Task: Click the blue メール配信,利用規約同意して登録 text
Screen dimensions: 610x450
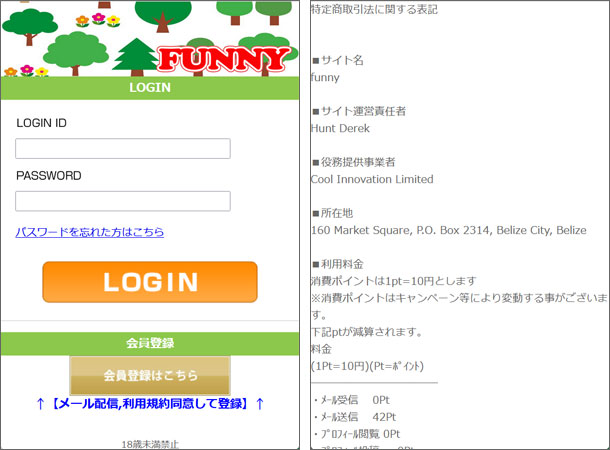Action: tap(150, 404)
